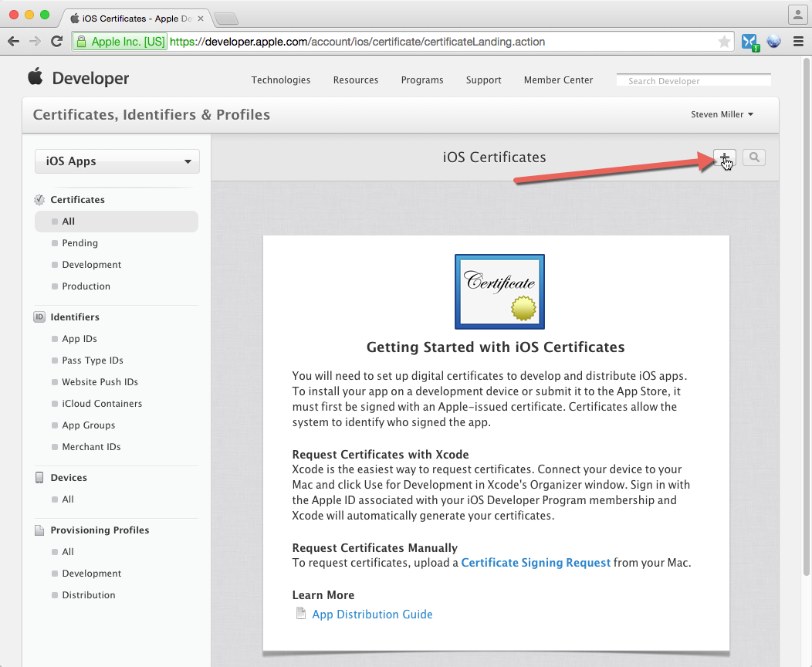Open the certificate search magnifier icon
This screenshot has width=812, height=667.
click(753, 157)
